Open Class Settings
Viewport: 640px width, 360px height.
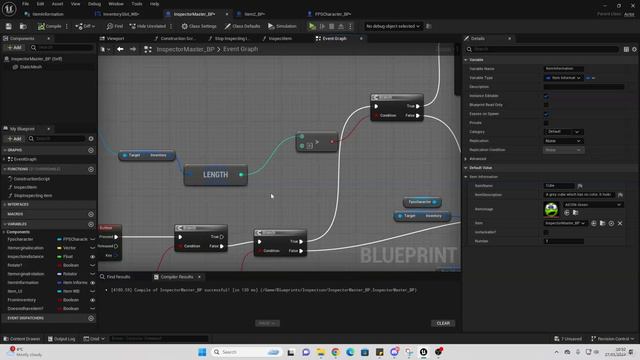(199, 26)
